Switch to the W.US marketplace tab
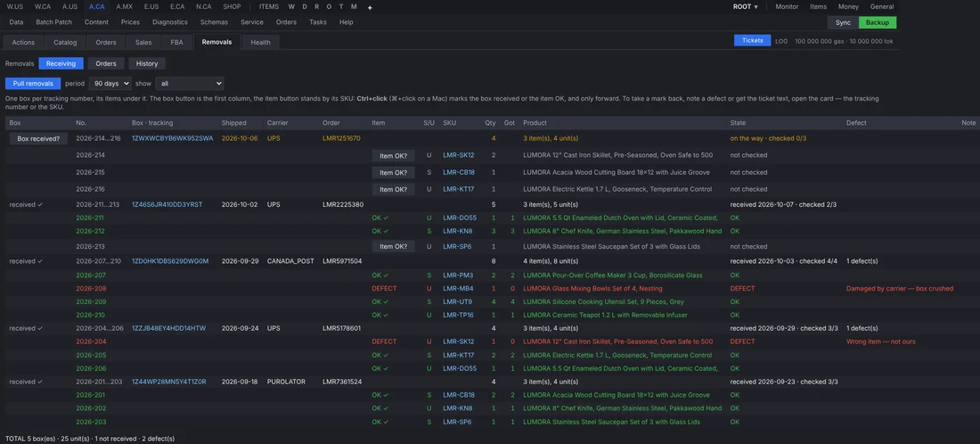 click(x=14, y=6)
